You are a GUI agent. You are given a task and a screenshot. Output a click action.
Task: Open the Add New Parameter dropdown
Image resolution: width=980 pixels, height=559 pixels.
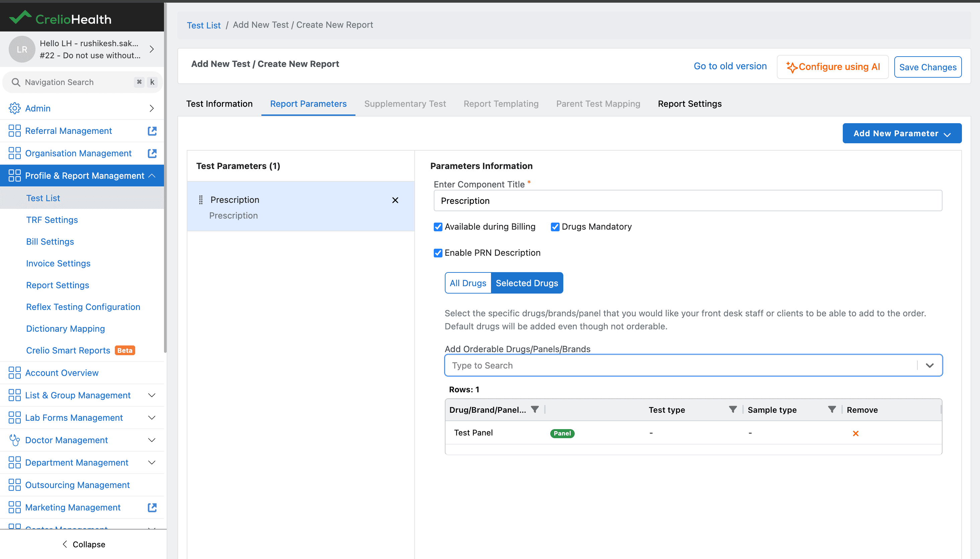point(902,133)
